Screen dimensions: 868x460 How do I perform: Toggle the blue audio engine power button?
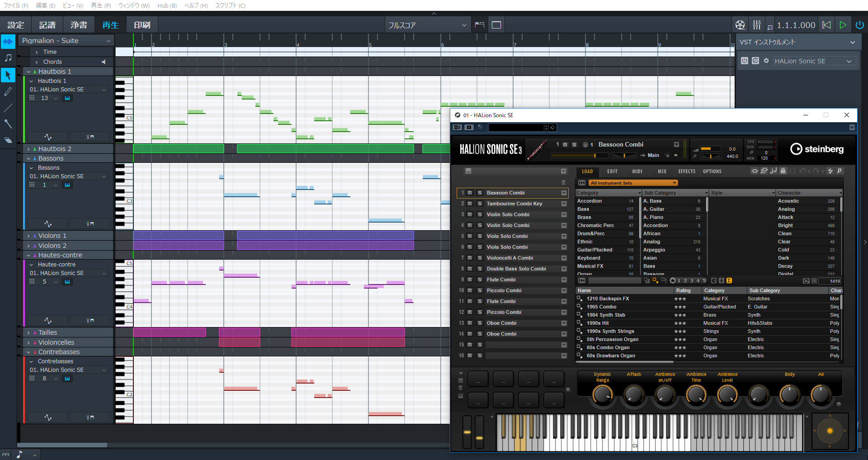(860, 25)
